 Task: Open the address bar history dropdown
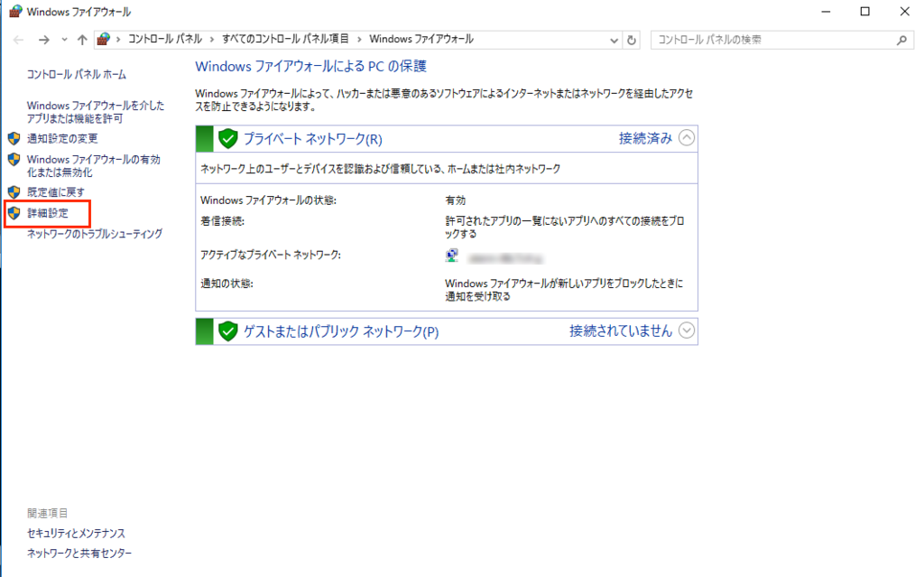614,40
